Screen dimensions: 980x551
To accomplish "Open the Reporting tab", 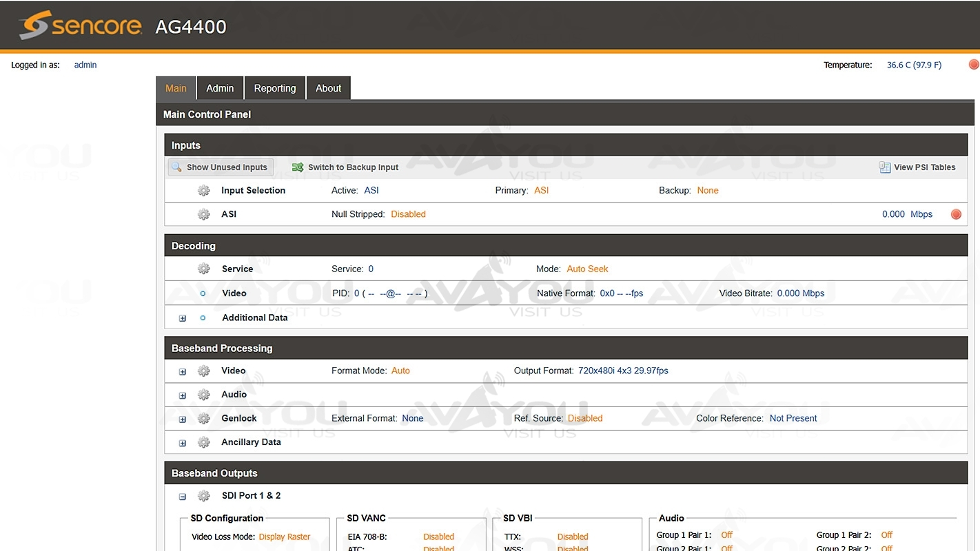I will coord(274,88).
